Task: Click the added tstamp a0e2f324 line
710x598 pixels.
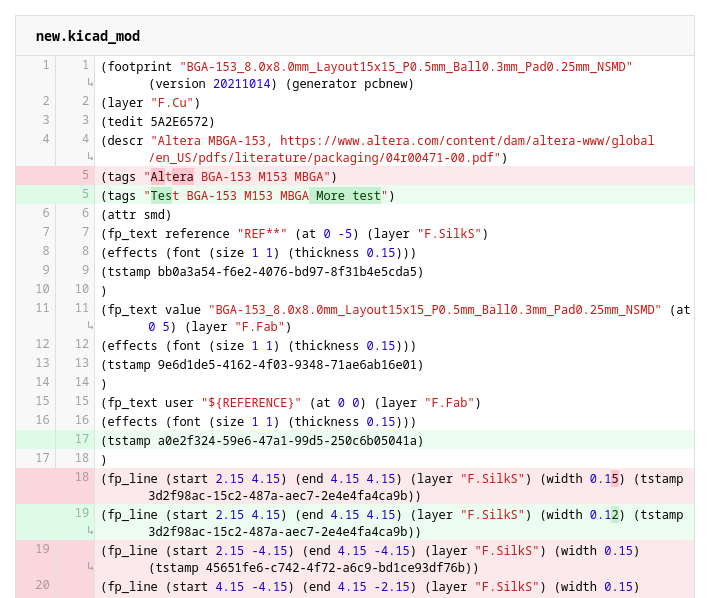Action: point(261,440)
